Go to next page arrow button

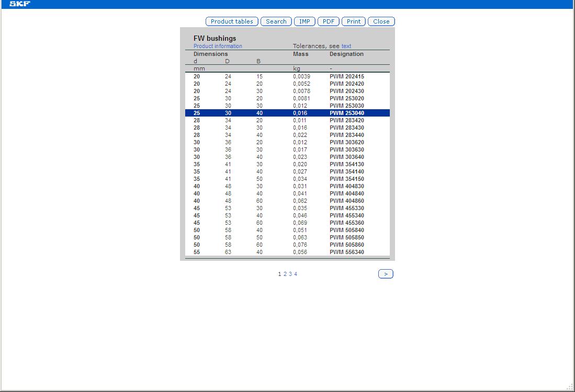[386, 274]
